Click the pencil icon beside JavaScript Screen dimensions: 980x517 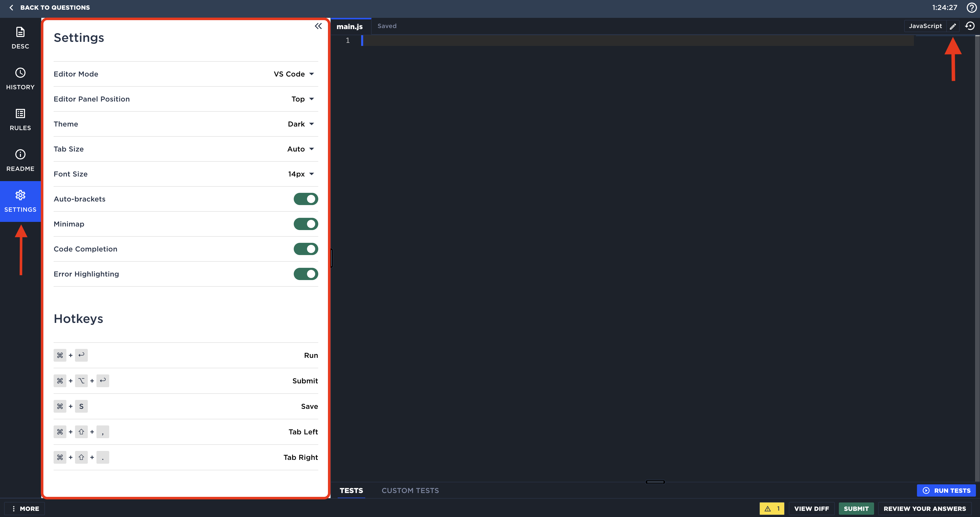point(953,26)
